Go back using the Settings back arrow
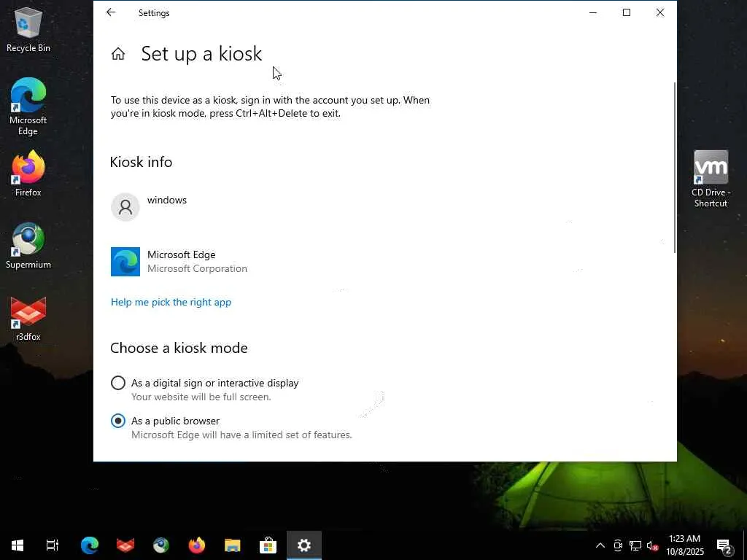This screenshot has width=747, height=560. 111,12
